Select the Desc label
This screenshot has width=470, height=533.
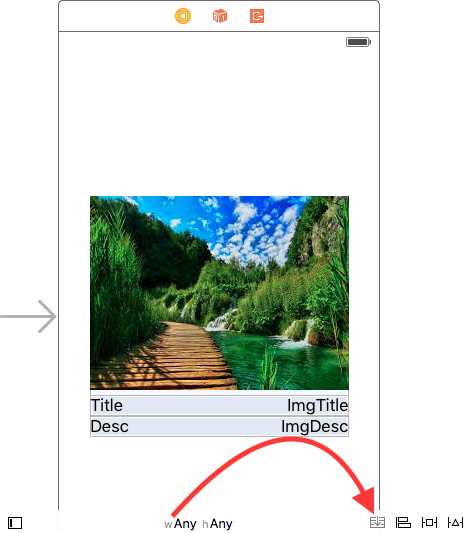coord(109,426)
